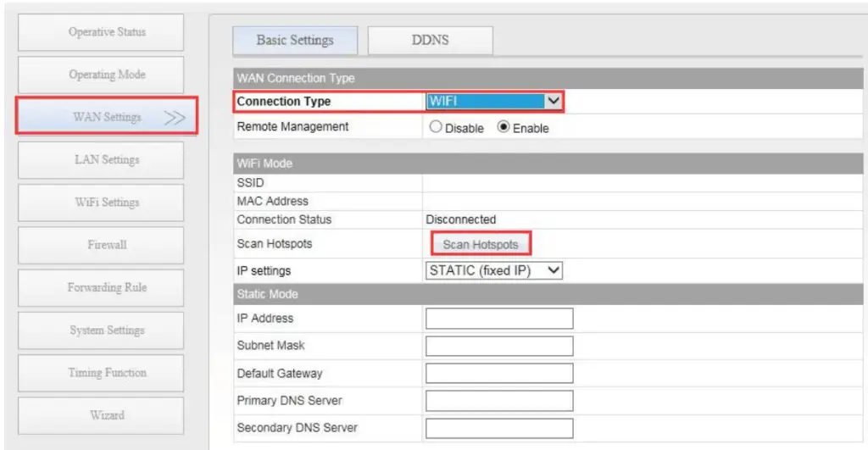Open System Settings menu item
This screenshot has height=450, width=868.
[x=107, y=331]
